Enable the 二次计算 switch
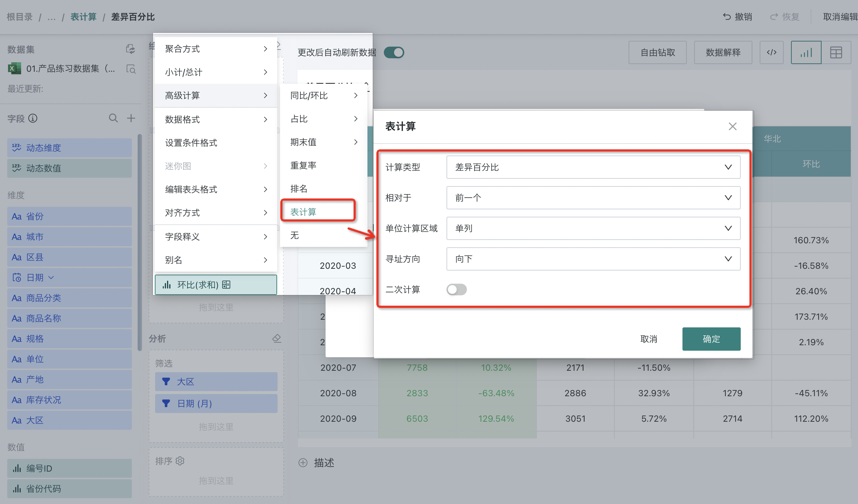This screenshot has height=504, width=858. (456, 290)
